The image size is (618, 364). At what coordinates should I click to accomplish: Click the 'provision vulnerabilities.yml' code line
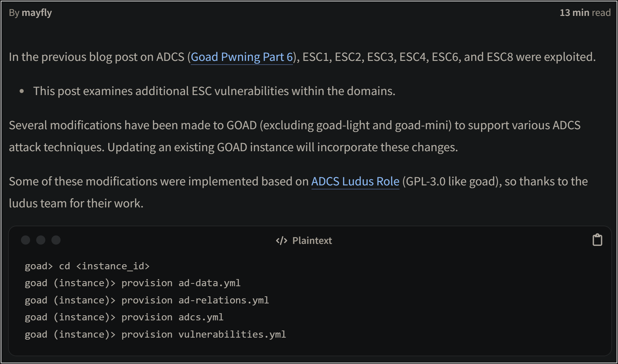pos(155,335)
